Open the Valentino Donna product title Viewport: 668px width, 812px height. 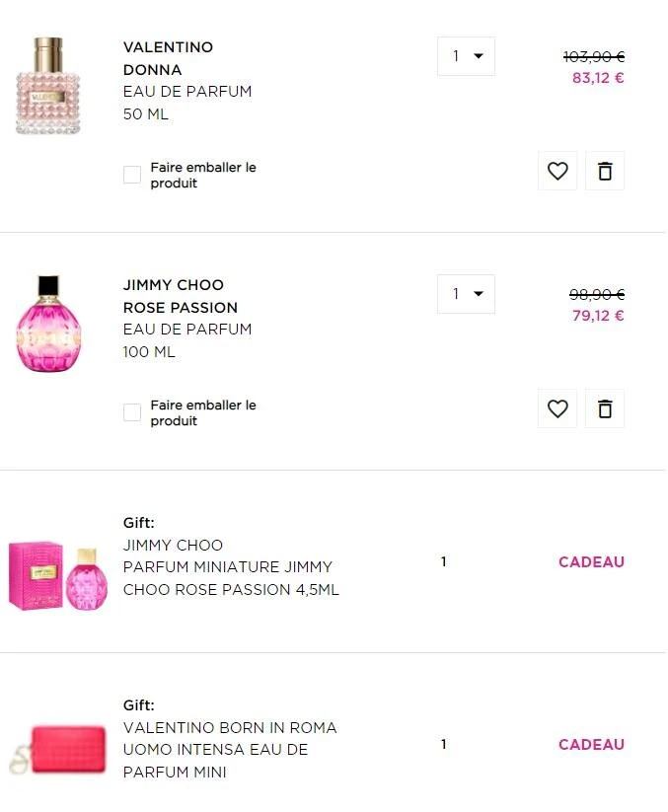168,58
